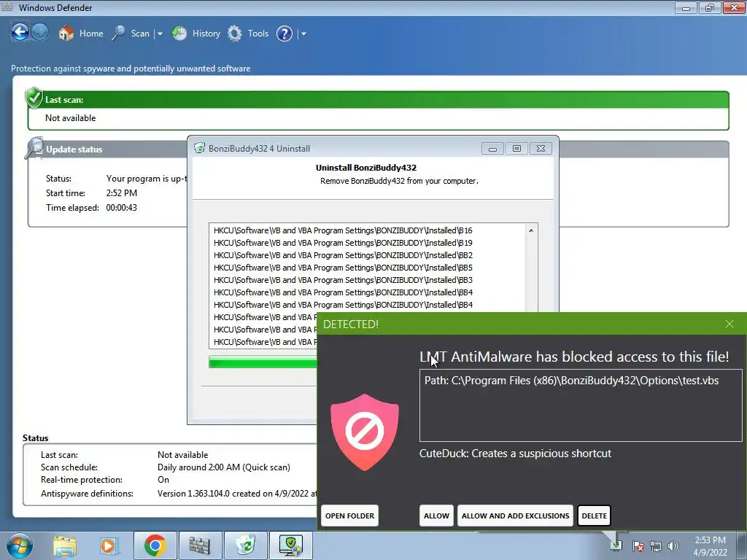
Task: Close the BonziBuddy432 Uninstall window
Action: click(x=541, y=149)
